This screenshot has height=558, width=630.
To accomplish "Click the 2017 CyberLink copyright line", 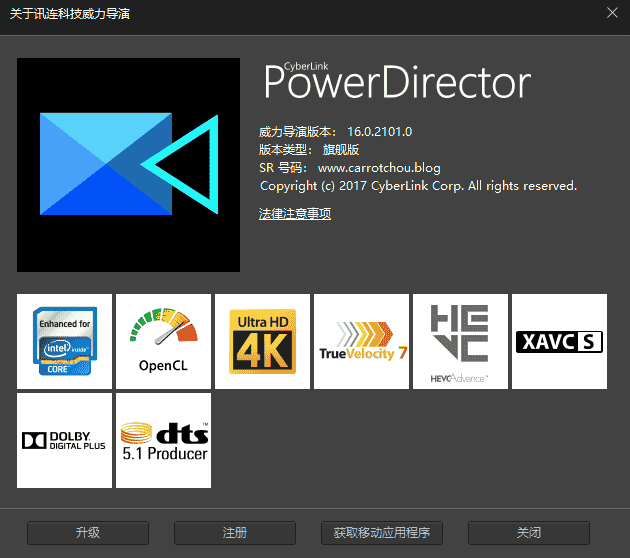I will (418, 186).
